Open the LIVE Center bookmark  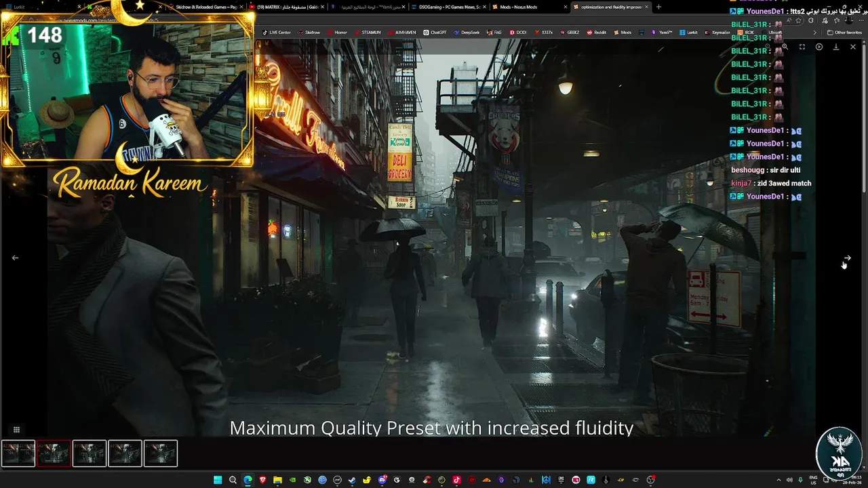coord(277,33)
